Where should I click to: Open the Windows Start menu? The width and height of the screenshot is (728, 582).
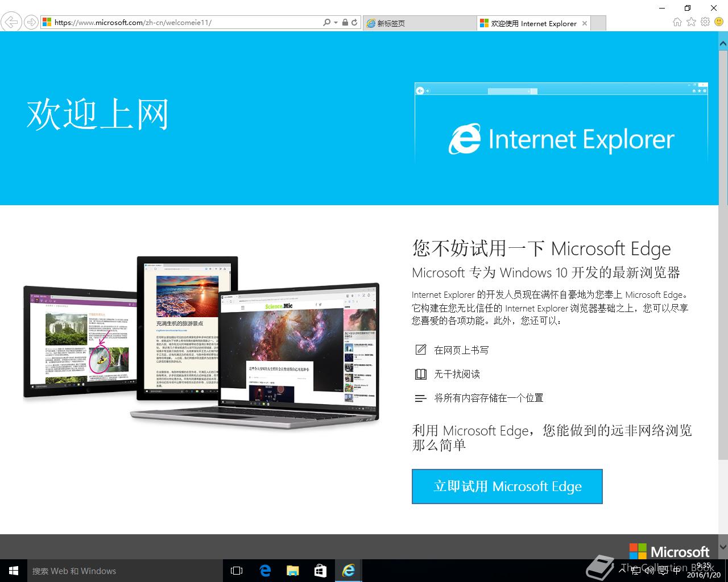pyautogui.click(x=14, y=571)
